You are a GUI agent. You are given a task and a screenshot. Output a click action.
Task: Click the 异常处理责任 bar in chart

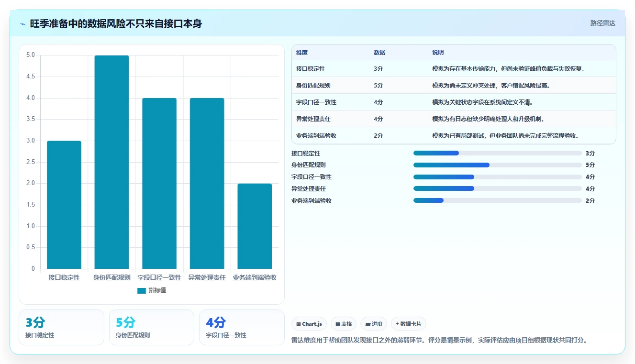point(207,183)
